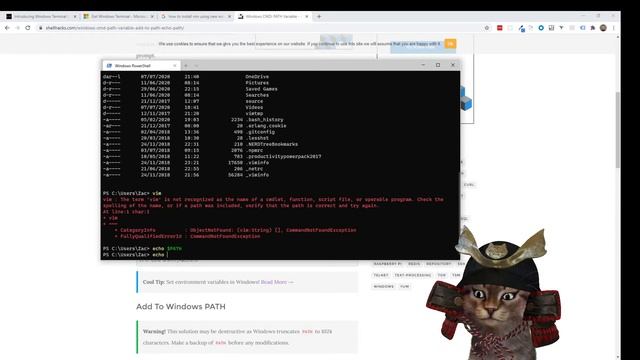Open the extensions puzzle piece menu
This screenshot has width=640, height=360.
tap(593, 28)
